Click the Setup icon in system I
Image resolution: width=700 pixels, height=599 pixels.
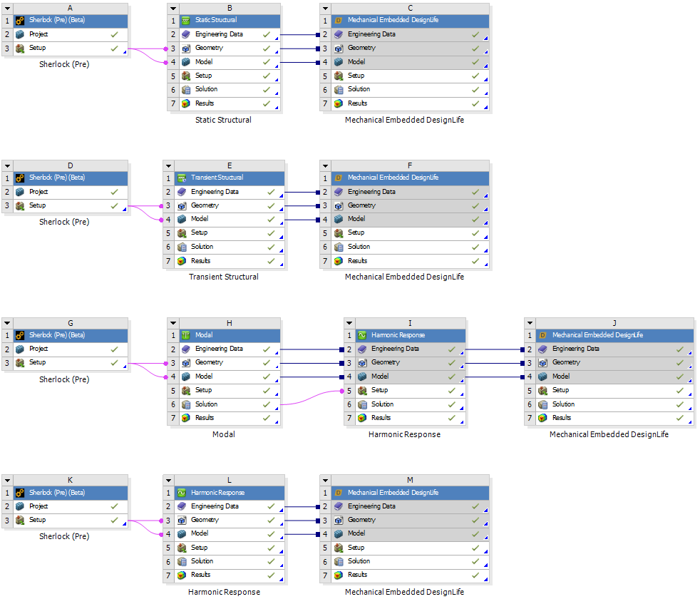362,390
